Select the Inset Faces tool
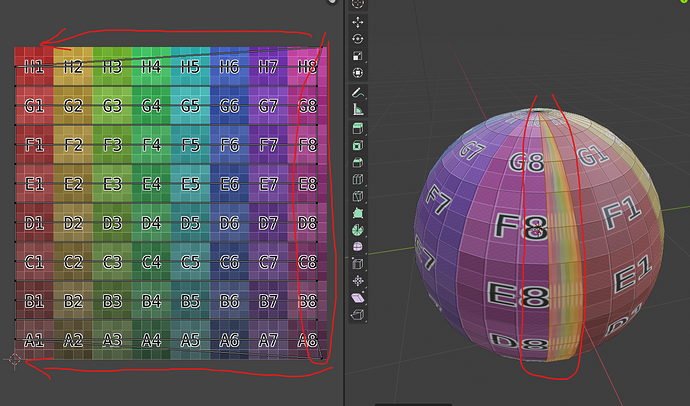 click(358, 145)
